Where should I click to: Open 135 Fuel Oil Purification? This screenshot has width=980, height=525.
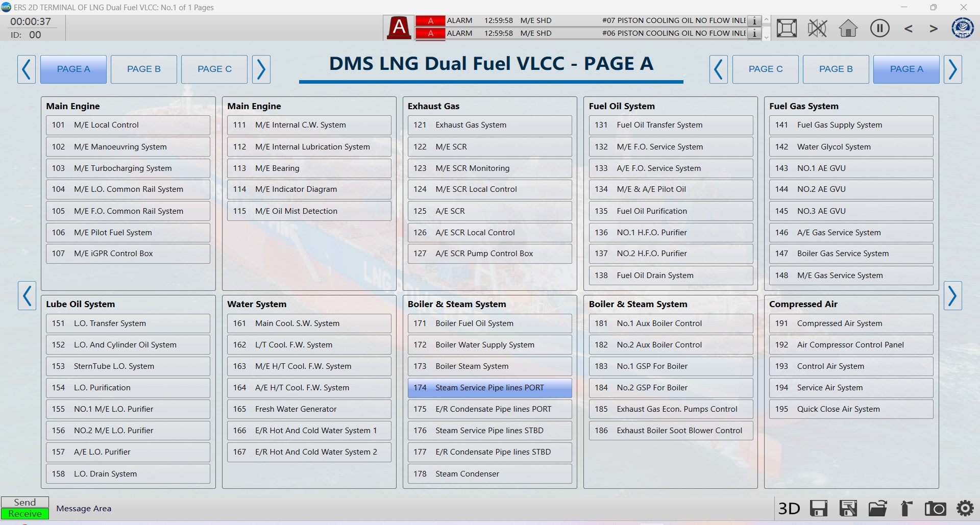pos(671,211)
